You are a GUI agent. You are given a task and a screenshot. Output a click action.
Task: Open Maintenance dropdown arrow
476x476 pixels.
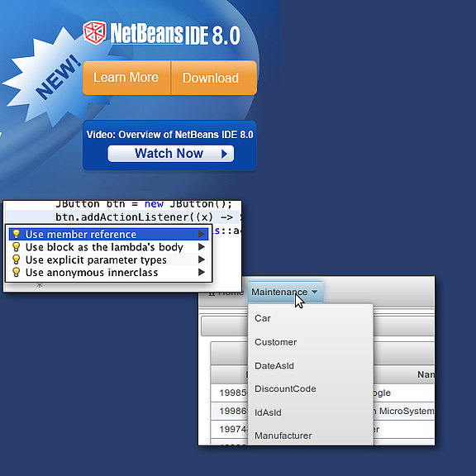tap(315, 292)
